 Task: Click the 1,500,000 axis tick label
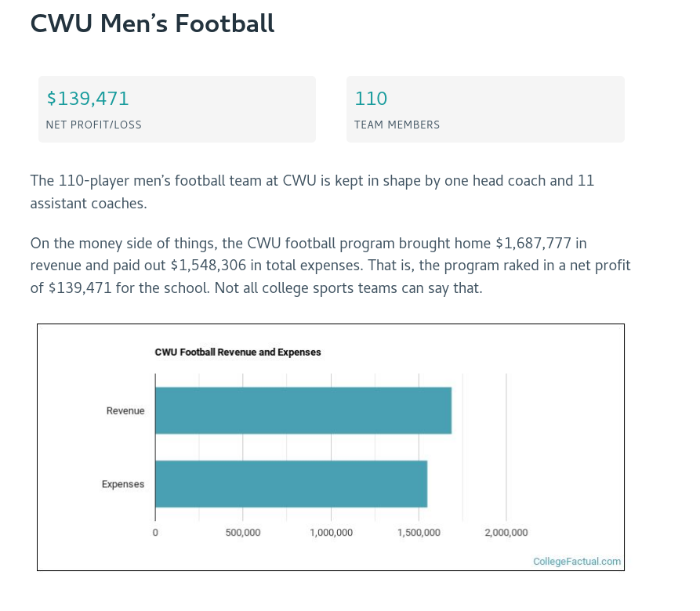pyautogui.click(x=419, y=533)
